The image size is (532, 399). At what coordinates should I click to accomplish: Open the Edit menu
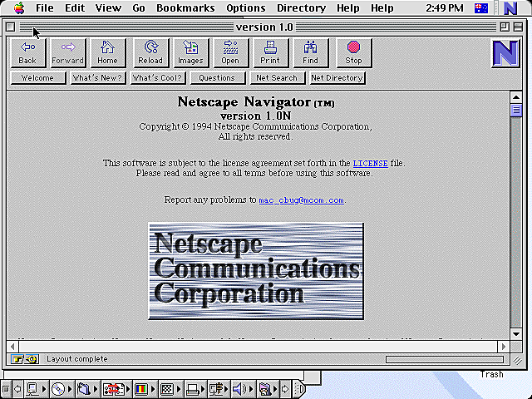tap(75, 7)
